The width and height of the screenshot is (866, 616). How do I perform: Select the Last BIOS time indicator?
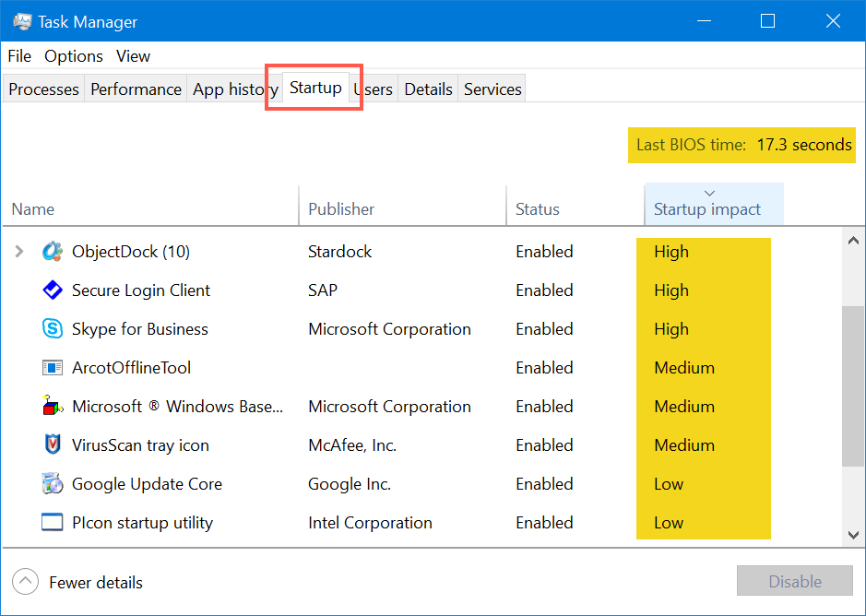pos(741,145)
